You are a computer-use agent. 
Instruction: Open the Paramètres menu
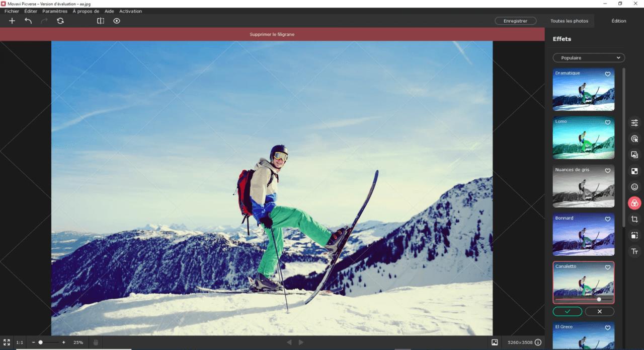tap(55, 11)
